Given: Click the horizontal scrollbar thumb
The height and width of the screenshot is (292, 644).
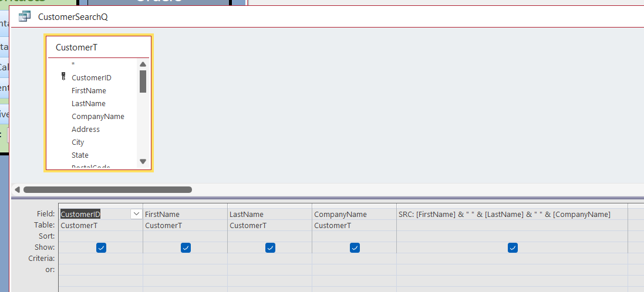Looking at the screenshot, I should pos(107,189).
